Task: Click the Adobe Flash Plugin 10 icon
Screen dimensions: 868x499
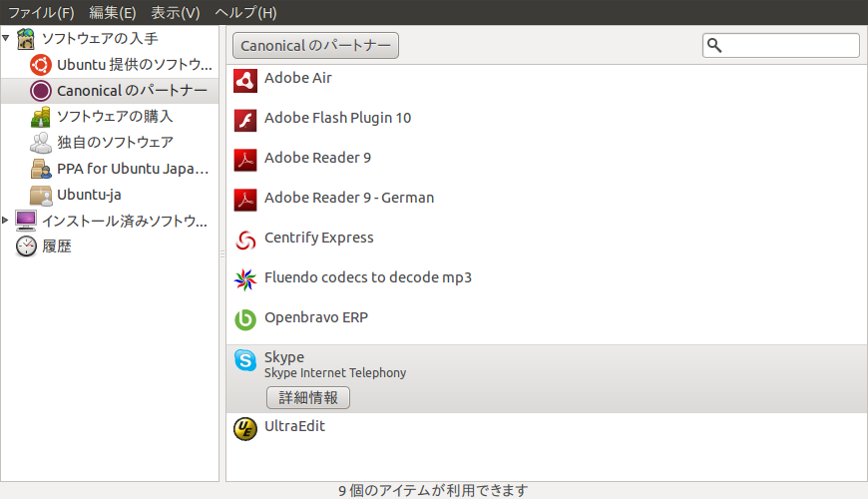Action: [x=245, y=120]
